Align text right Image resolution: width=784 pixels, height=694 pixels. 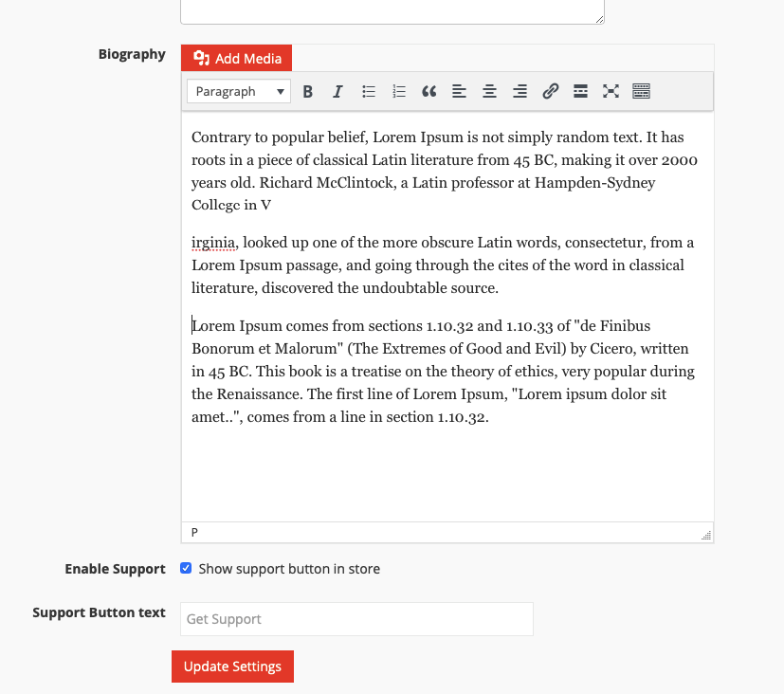[x=520, y=92]
